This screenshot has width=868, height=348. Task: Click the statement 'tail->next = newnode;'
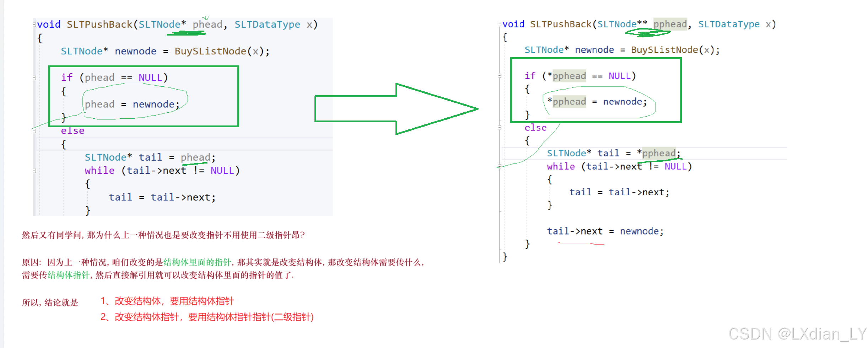pos(605,231)
